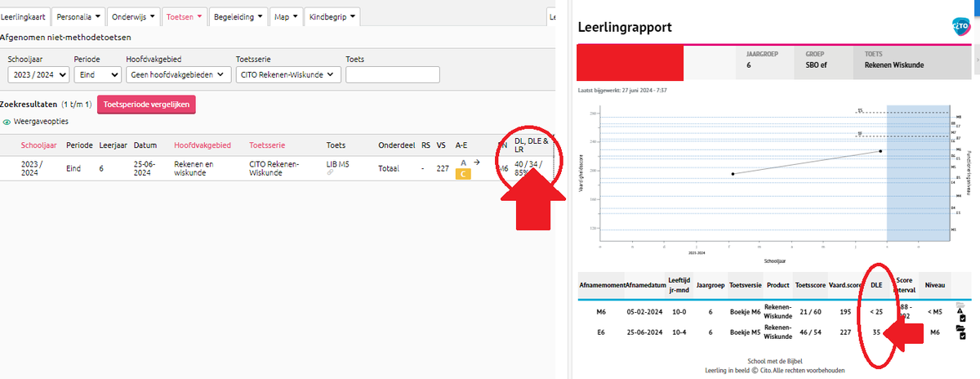Viewport: 980px width, 379px height.
Task: Click the Weergaveopties link
Action: pos(41,122)
